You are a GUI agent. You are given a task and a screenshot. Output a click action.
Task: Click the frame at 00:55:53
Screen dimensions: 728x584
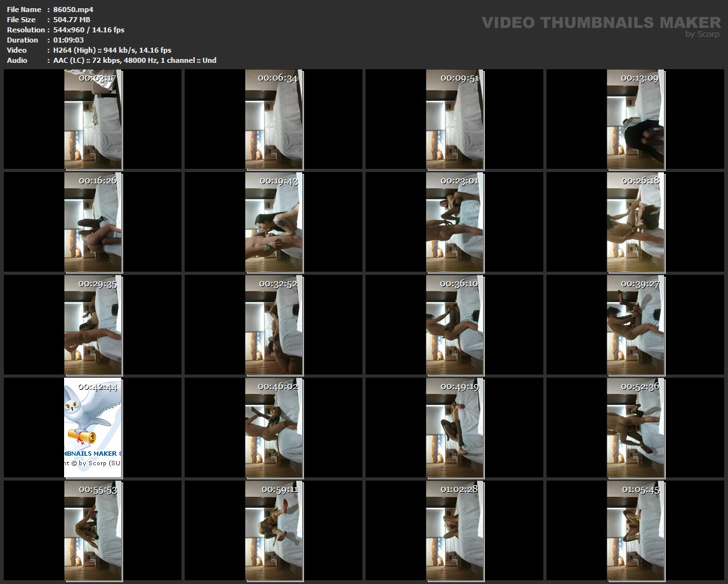pyautogui.click(x=93, y=530)
